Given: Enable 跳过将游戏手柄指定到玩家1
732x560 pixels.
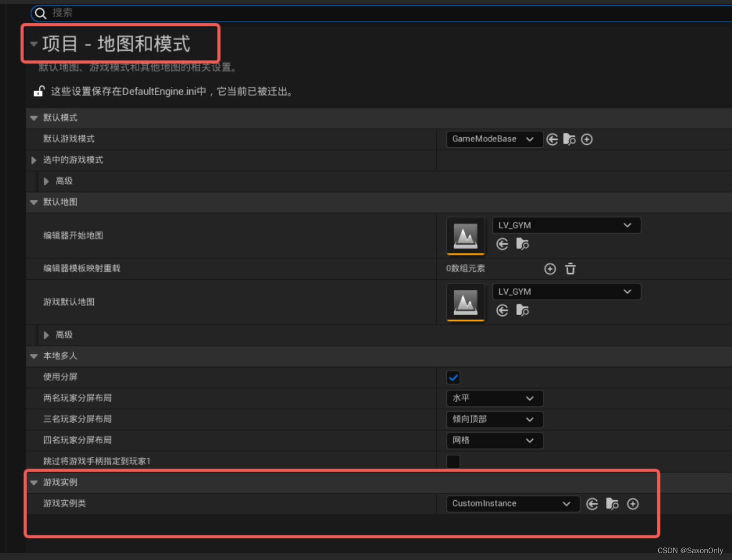Looking at the screenshot, I should click(x=453, y=461).
